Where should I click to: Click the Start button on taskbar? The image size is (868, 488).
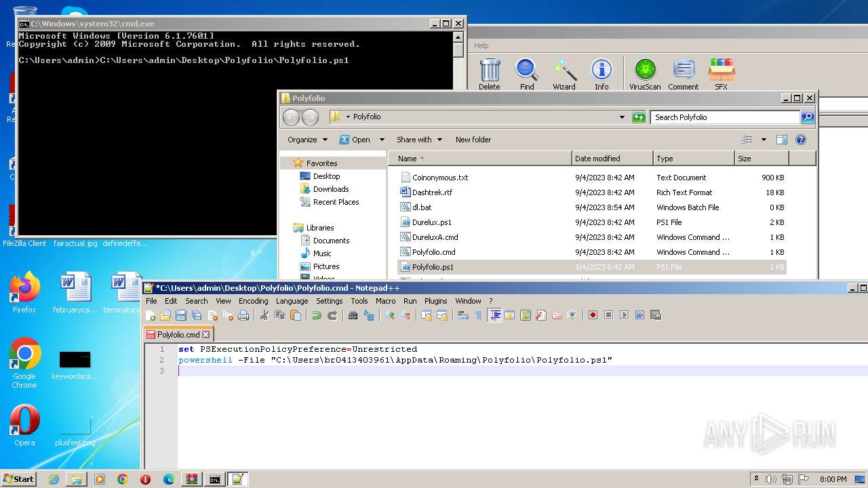point(18,479)
